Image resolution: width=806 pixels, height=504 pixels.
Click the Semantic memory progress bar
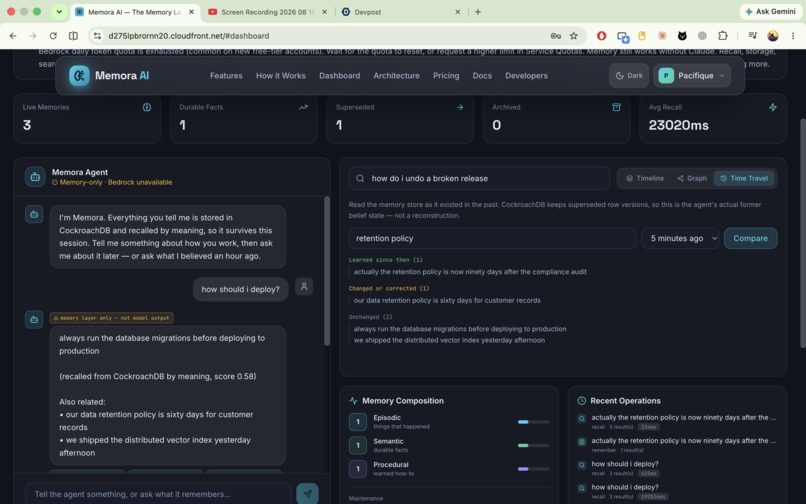pyautogui.click(x=533, y=445)
